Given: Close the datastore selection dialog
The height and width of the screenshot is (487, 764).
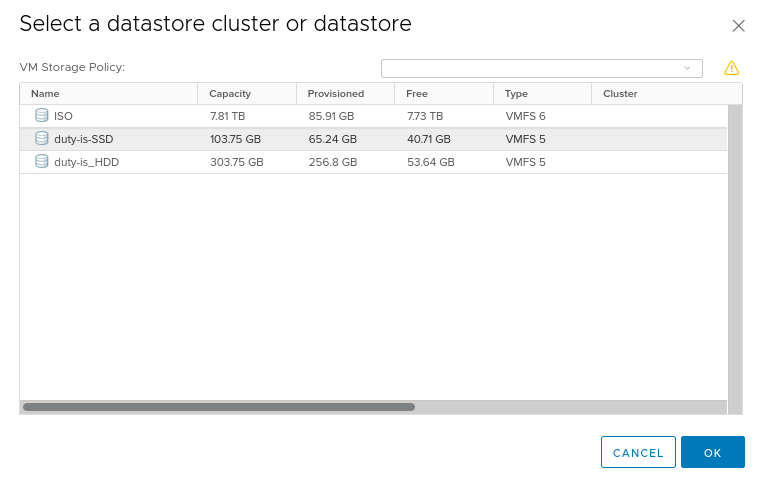Looking at the screenshot, I should click(738, 26).
